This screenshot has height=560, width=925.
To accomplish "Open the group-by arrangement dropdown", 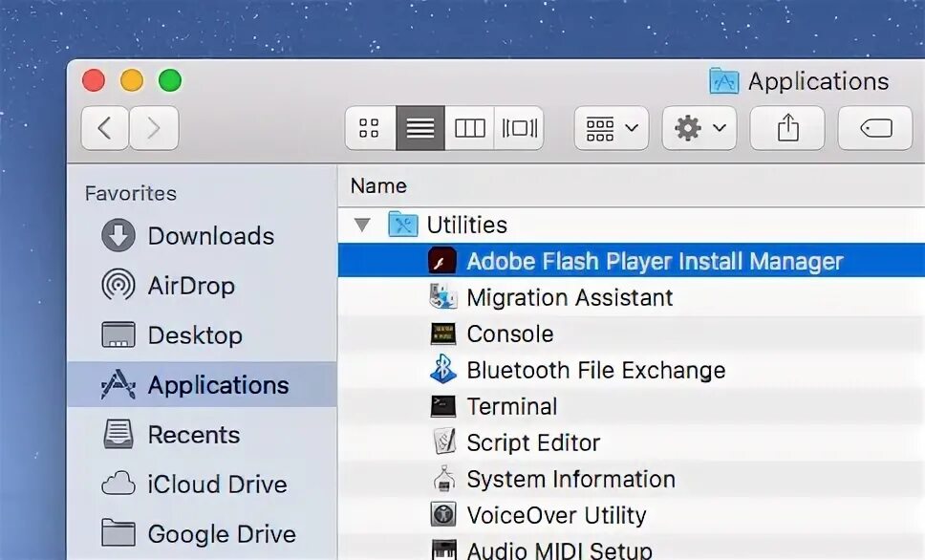I will pos(612,128).
